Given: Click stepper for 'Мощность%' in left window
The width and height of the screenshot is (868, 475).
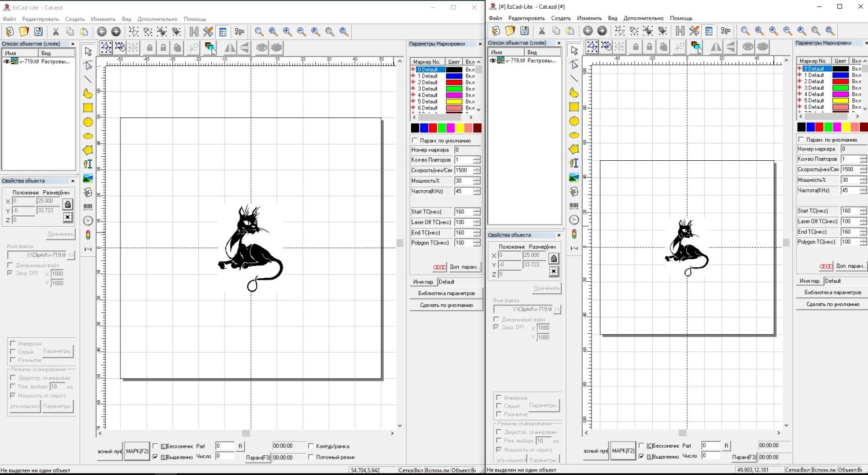Looking at the screenshot, I should point(477,181).
